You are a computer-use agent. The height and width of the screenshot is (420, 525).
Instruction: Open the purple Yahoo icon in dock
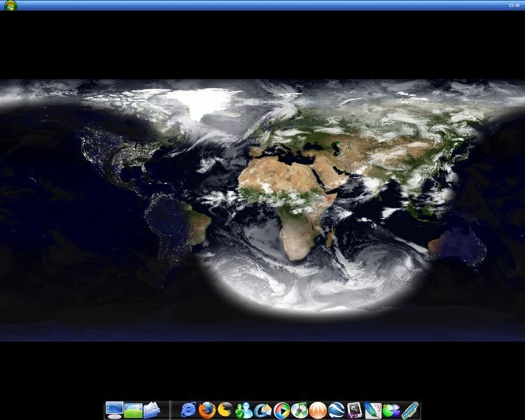pos(354,410)
